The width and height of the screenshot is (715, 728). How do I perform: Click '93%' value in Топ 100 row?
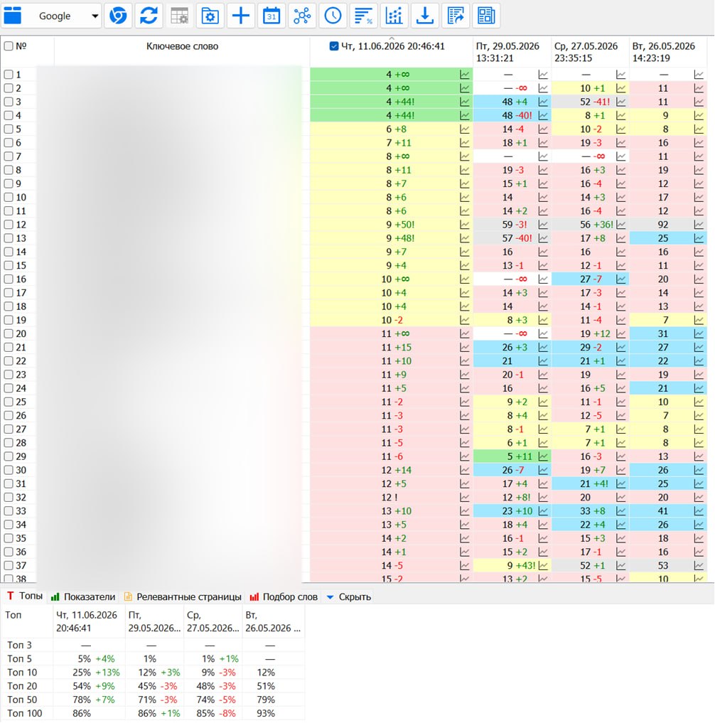266,714
